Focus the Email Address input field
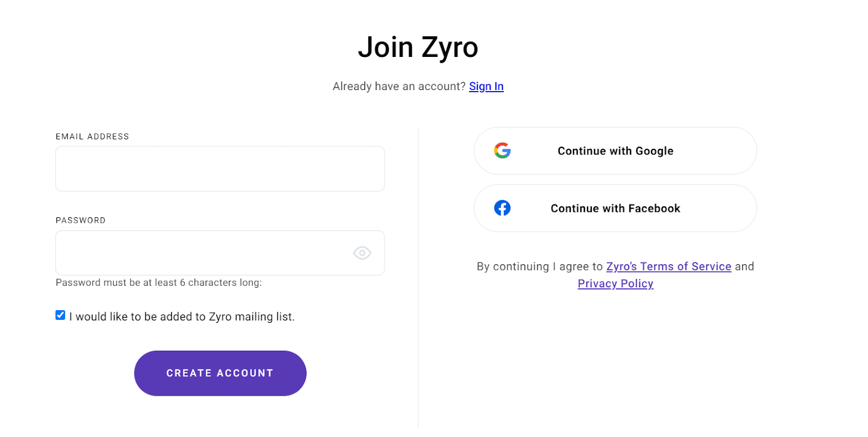 220,169
